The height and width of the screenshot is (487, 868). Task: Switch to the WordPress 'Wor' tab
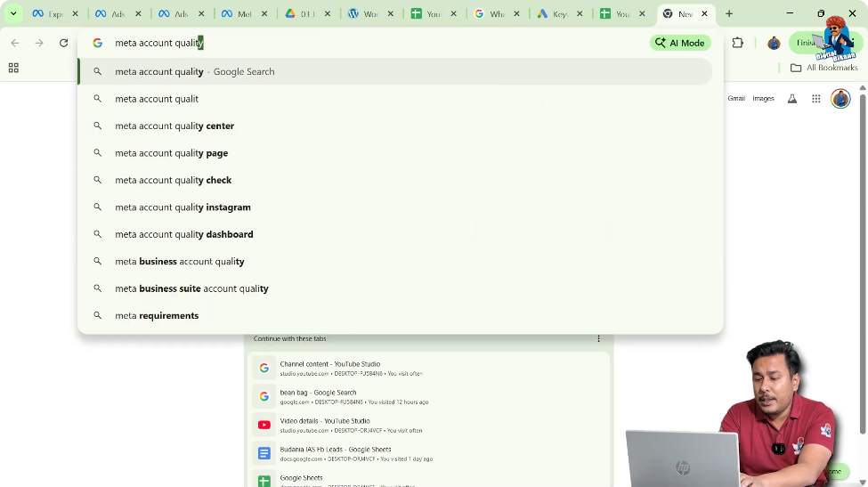point(364,14)
